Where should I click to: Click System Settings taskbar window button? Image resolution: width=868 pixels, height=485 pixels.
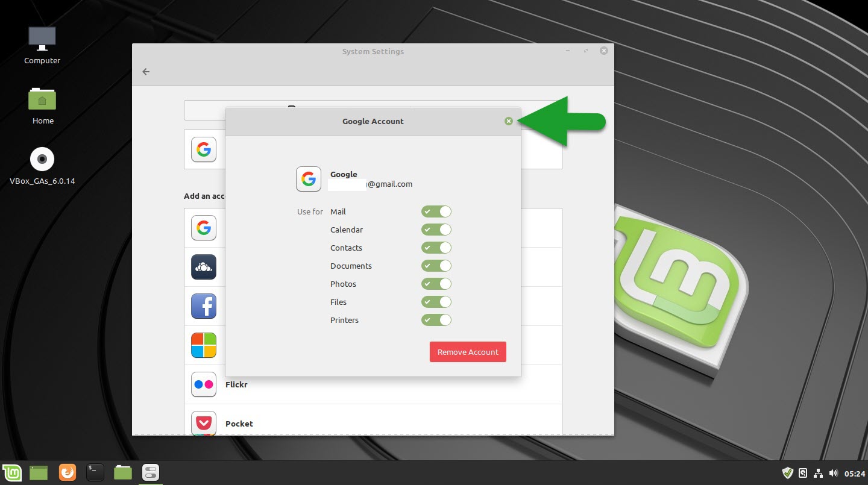coord(151,472)
